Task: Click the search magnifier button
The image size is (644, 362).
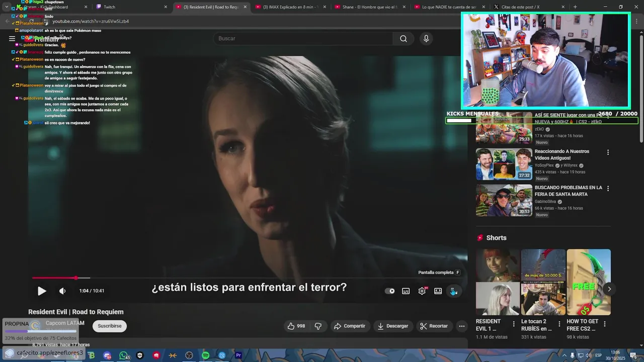Action: pyautogui.click(x=404, y=39)
